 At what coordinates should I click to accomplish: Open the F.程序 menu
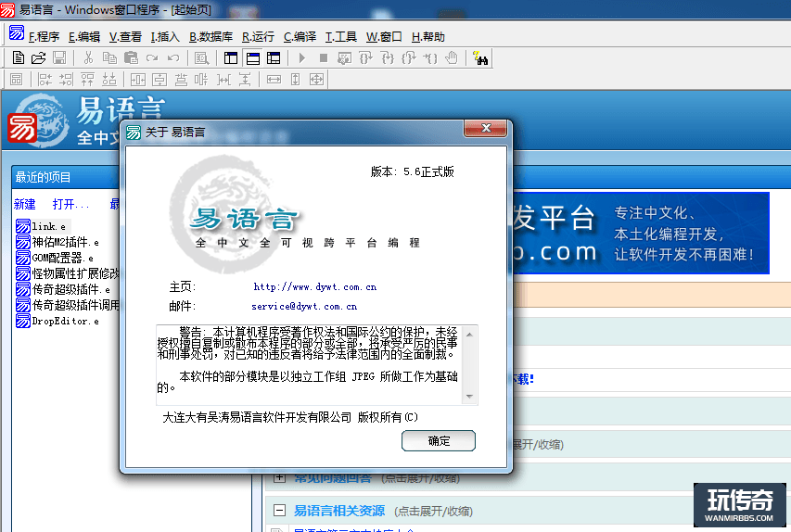(x=44, y=37)
